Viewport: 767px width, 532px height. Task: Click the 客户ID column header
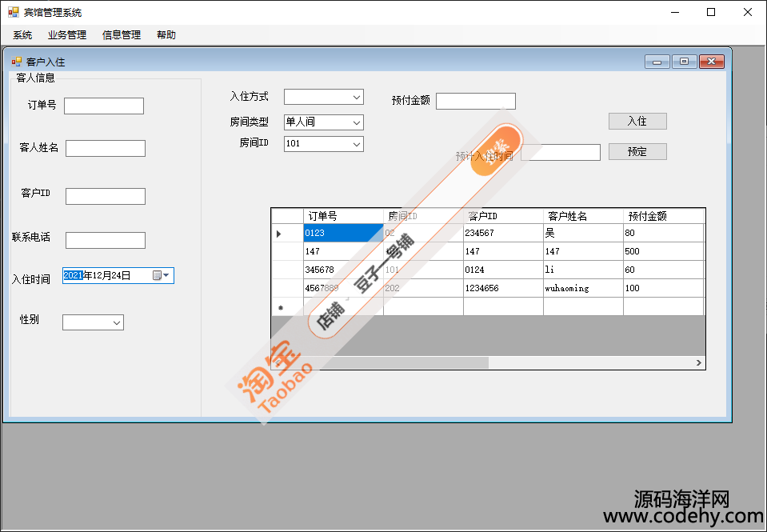(x=503, y=216)
